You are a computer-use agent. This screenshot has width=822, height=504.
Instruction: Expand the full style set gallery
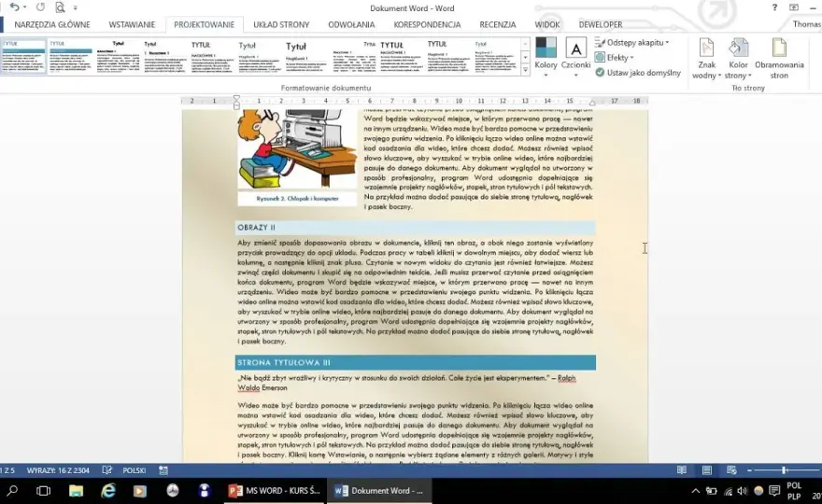tap(525, 69)
